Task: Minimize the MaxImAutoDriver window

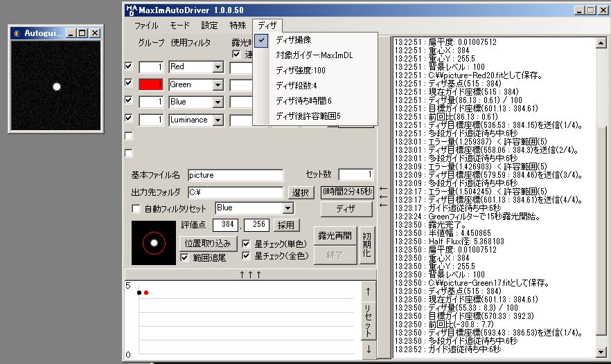Action: pos(580,10)
